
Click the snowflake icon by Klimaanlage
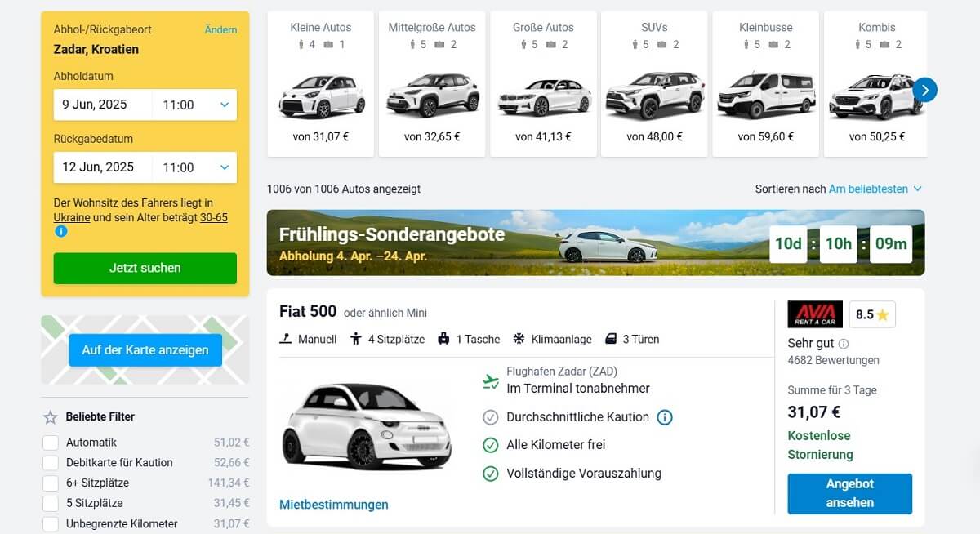point(519,339)
